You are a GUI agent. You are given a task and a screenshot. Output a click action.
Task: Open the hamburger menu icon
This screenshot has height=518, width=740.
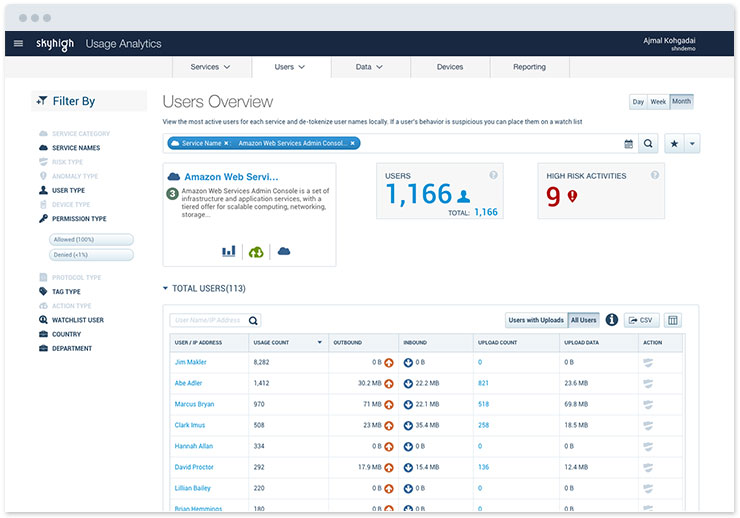18,43
